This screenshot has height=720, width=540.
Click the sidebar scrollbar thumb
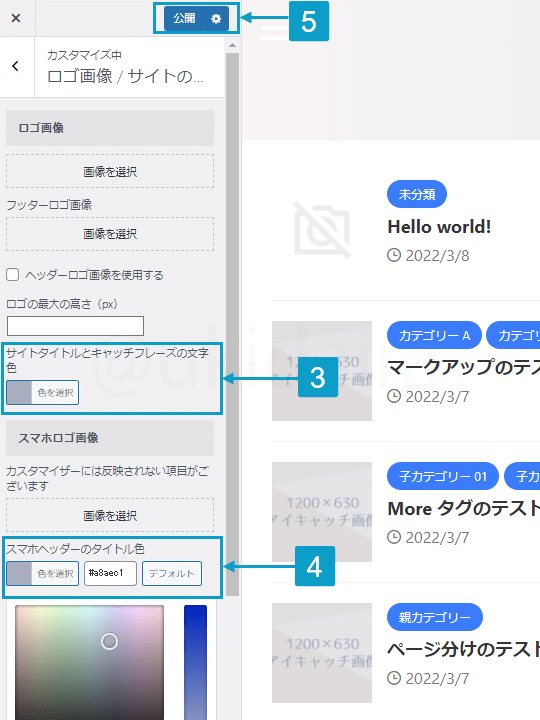coord(232,324)
